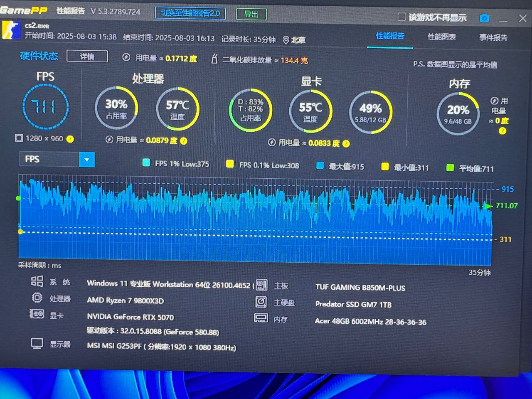Click the resolution icon left of 1280 x 960
Image resolution: width=532 pixels, height=399 pixels.
[x=19, y=138]
